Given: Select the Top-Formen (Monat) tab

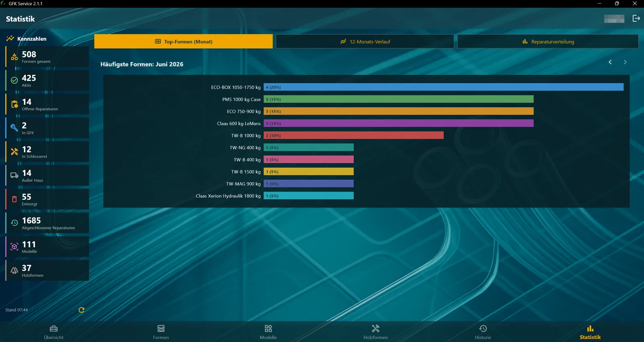Looking at the screenshot, I should coord(184,41).
